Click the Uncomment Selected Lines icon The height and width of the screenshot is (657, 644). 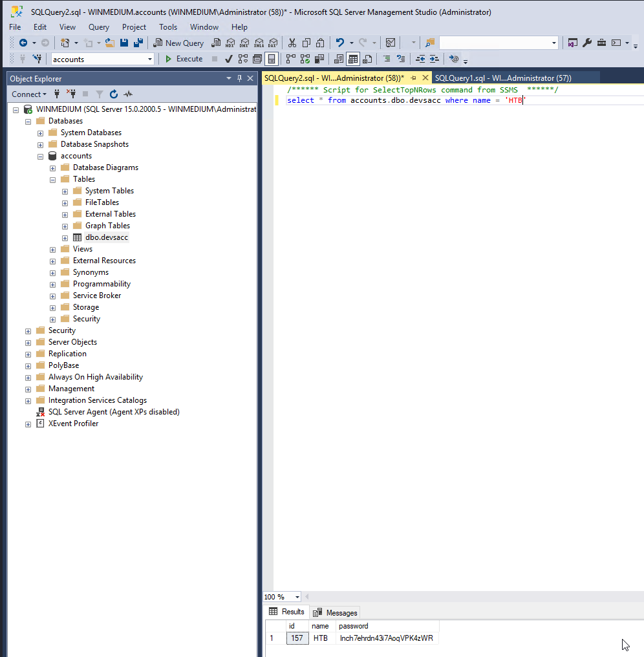pos(401,59)
